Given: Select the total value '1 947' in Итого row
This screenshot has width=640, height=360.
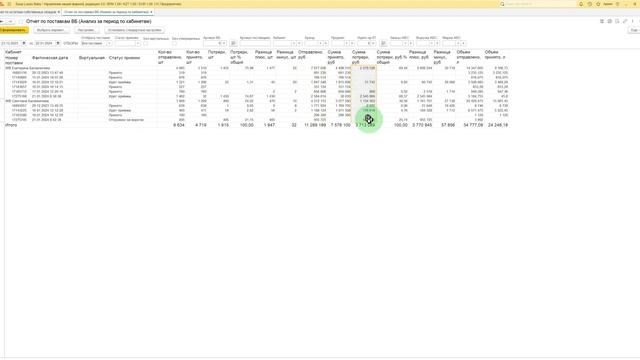Looking at the screenshot, I should click(269, 125).
